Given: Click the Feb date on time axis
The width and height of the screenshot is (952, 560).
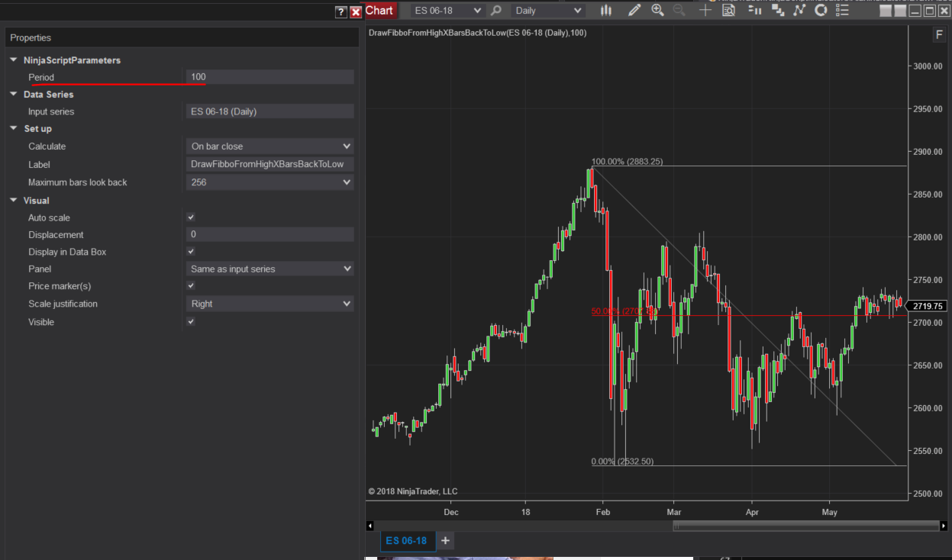Looking at the screenshot, I should coord(603,511).
